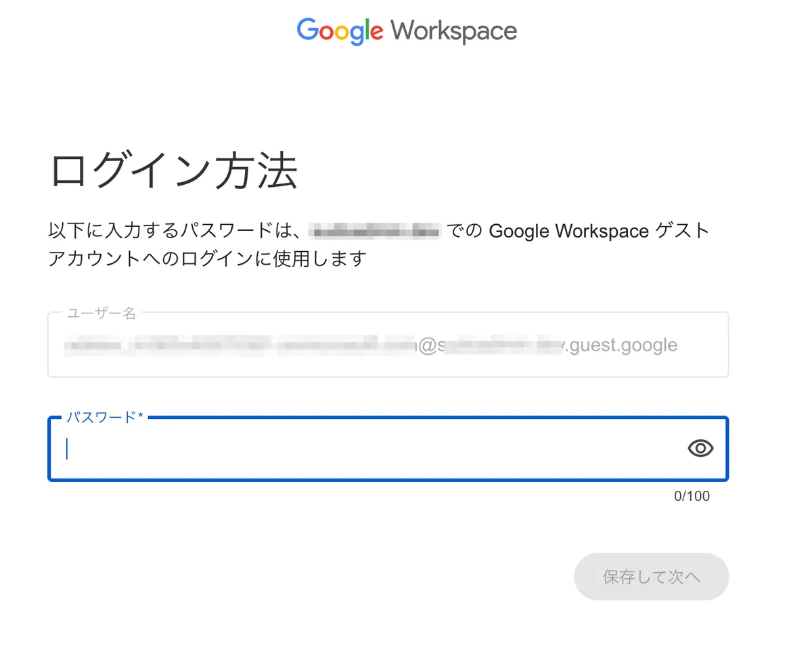
Task: Click the ユーザー名 floating label
Action: (x=101, y=313)
